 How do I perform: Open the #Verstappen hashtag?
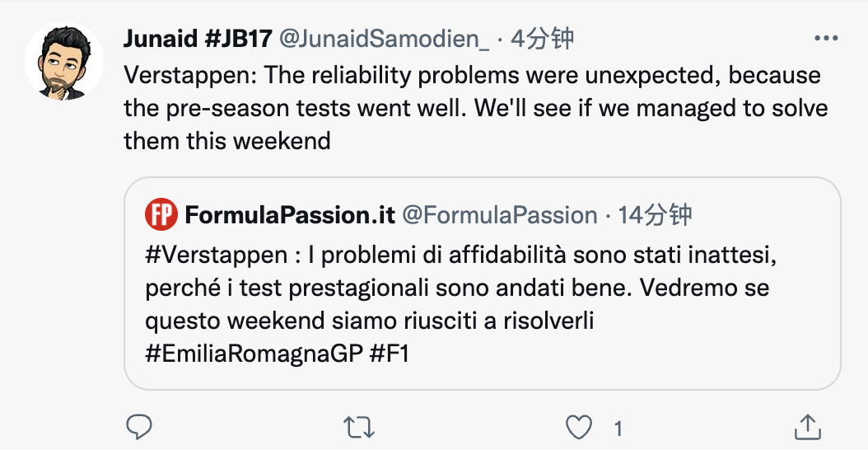pos(216,255)
